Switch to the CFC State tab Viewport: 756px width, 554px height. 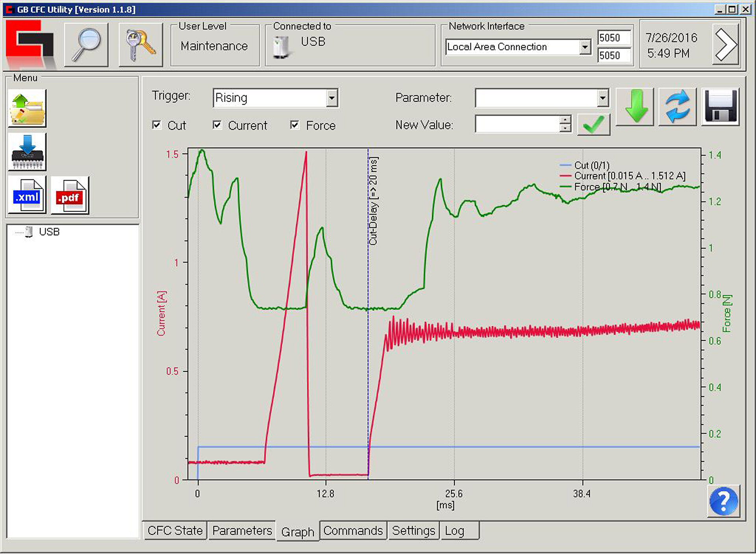click(x=175, y=530)
